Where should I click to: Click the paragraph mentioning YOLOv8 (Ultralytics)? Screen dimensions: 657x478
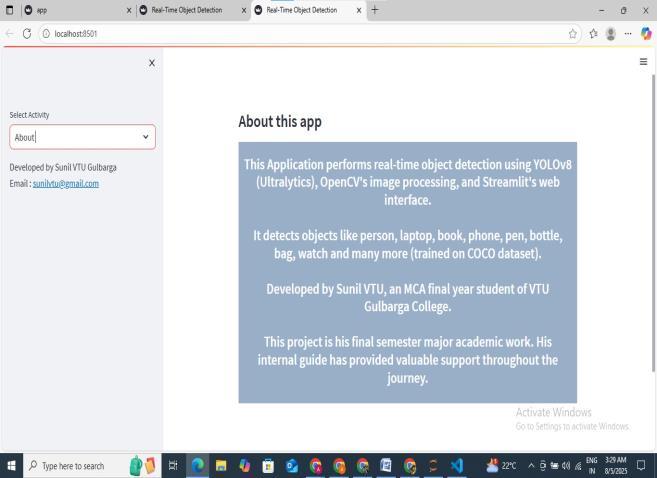[408, 182]
